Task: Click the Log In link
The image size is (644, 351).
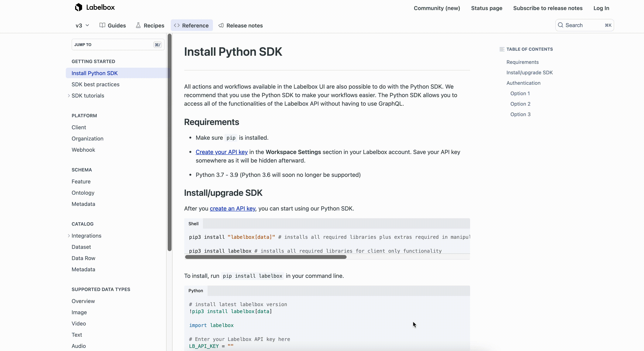Action: [601, 8]
